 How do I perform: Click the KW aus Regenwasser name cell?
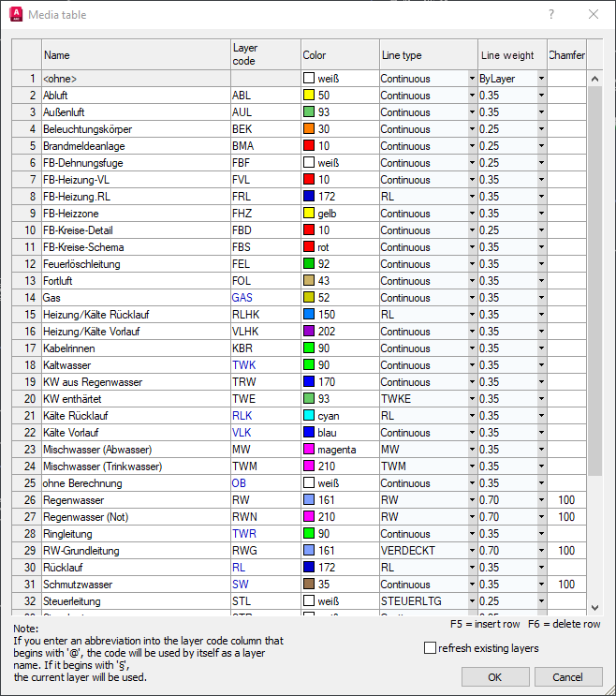pos(136,382)
